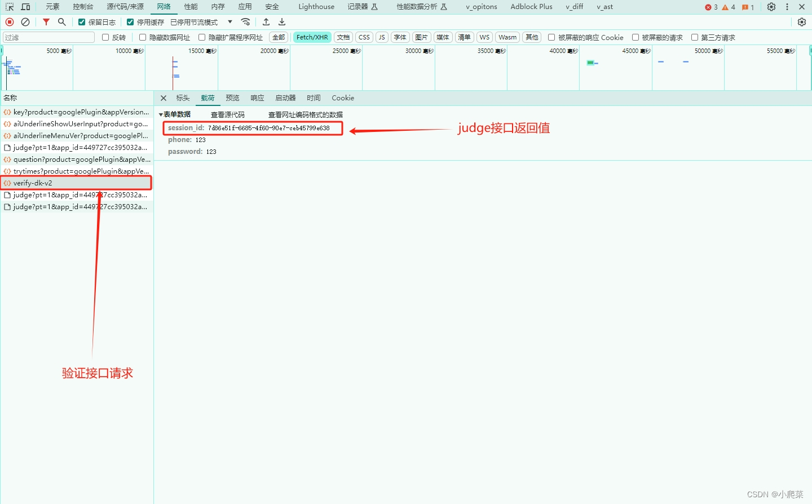Enable Hide data URLs checkbox
This screenshot has width=812, height=504.
click(x=143, y=37)
